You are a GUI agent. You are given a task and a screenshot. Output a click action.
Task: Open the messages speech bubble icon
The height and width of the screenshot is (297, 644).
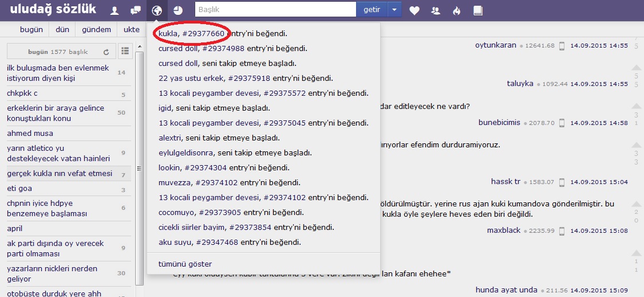point(136,11)
